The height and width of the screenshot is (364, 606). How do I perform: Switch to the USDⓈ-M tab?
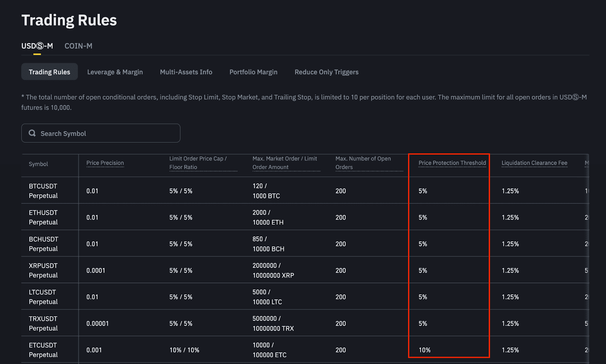tap(37, 46)
